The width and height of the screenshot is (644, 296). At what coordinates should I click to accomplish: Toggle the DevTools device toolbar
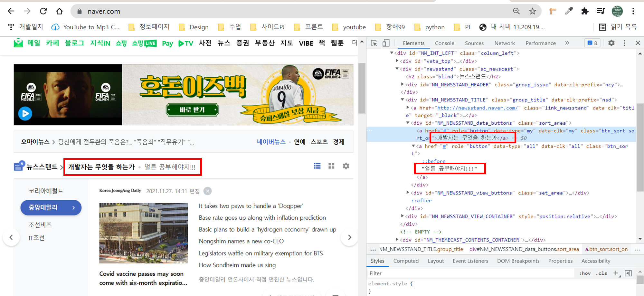click(386, 43)
